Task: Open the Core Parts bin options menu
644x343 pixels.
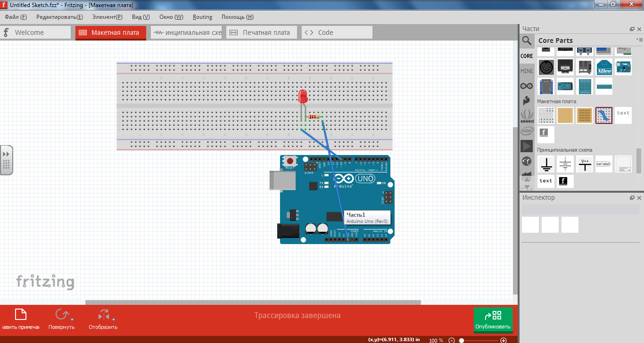Action: 639,40
